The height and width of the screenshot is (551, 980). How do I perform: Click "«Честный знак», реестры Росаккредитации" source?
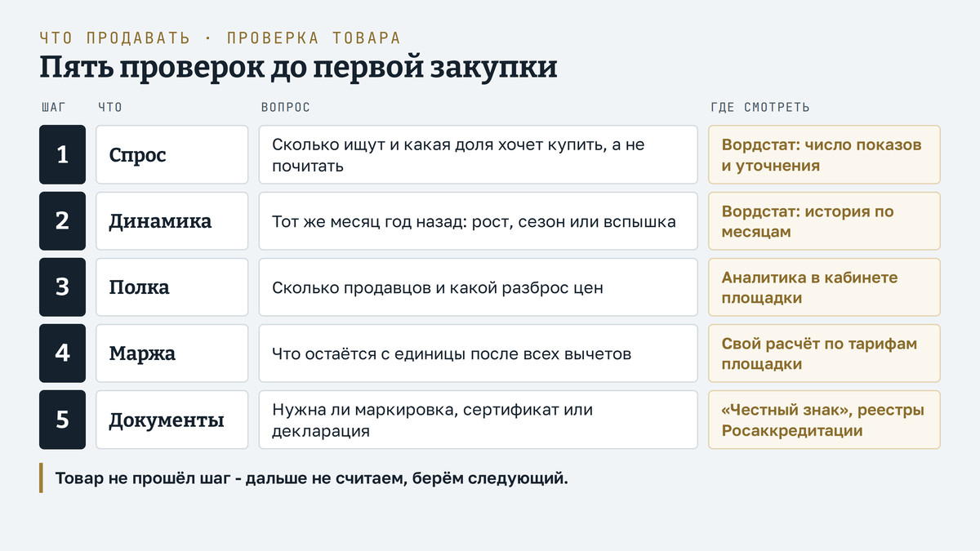point(824,420)
